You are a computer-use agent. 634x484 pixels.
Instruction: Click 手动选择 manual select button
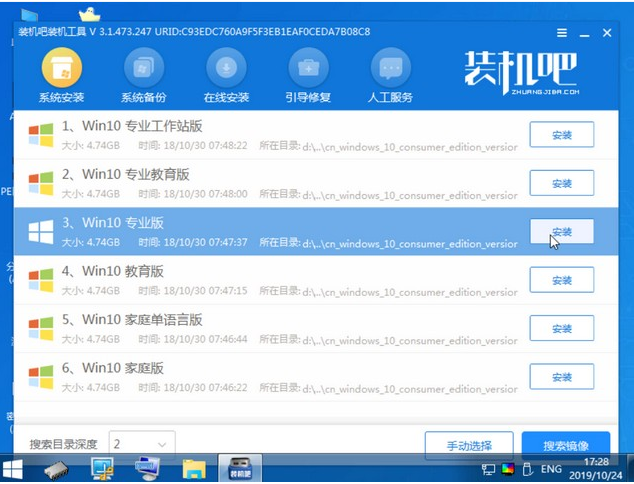click(x=469, y=446)
